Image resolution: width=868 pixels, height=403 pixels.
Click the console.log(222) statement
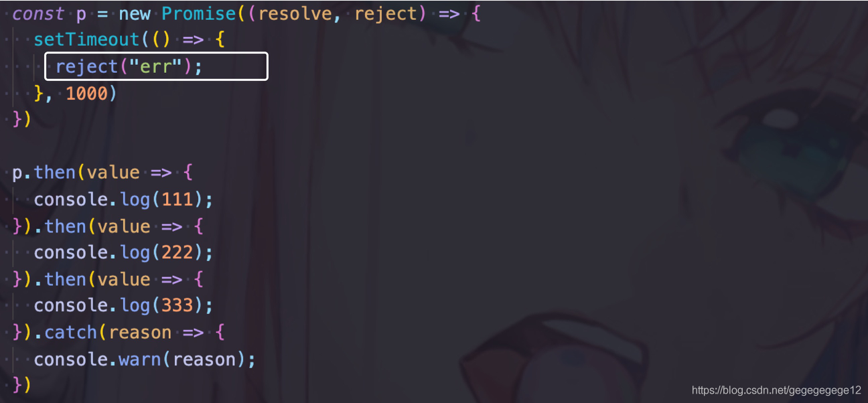[123, 252]
